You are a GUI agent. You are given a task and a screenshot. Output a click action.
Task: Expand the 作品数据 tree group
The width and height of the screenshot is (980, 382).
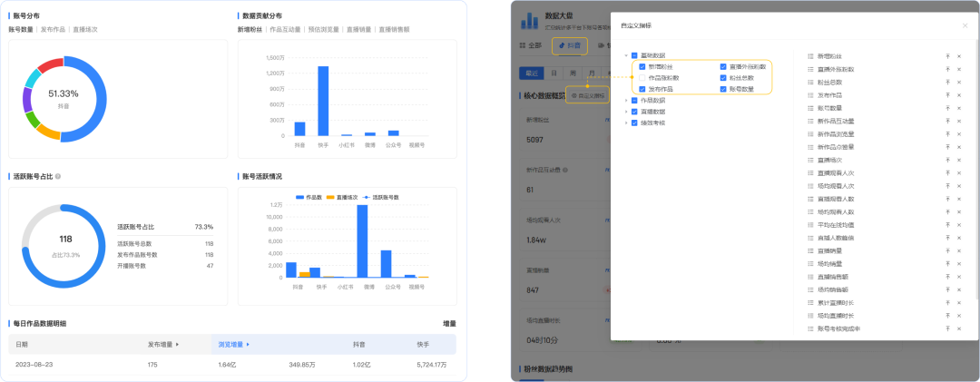(626, 100)
